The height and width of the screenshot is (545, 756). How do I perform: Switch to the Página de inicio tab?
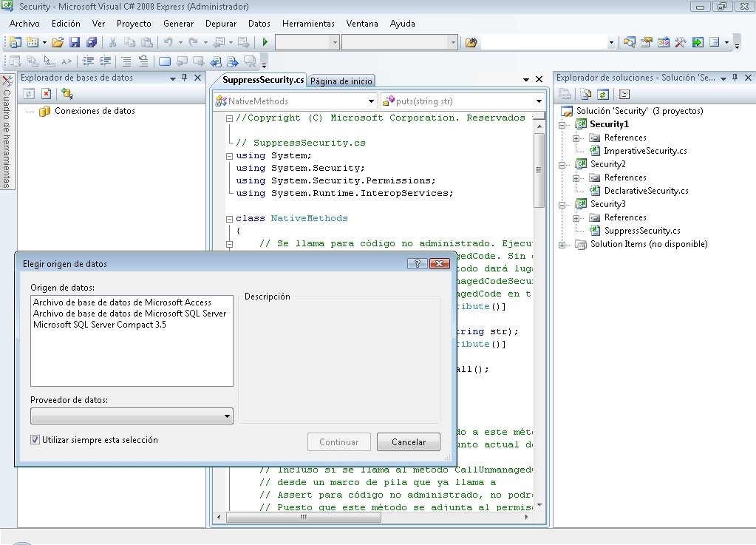point(341,81)
